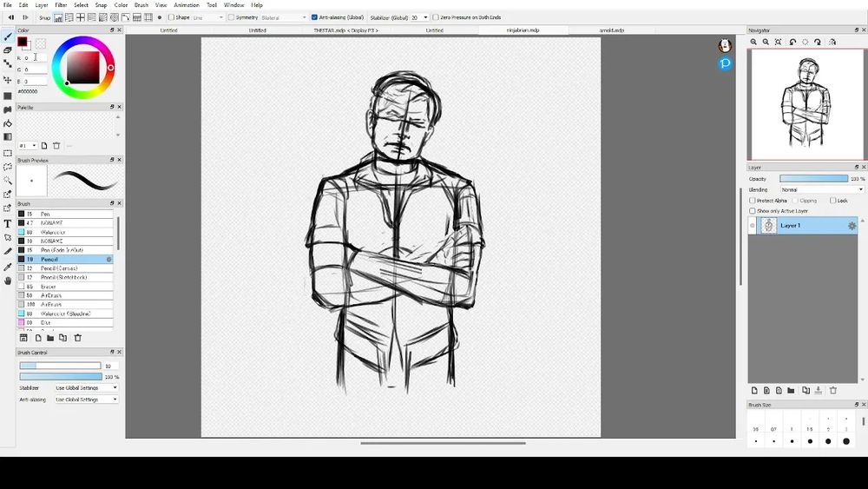
Task: Disable Anti-aliasing (Global) checkbox
Action: [x=314, y=17]
